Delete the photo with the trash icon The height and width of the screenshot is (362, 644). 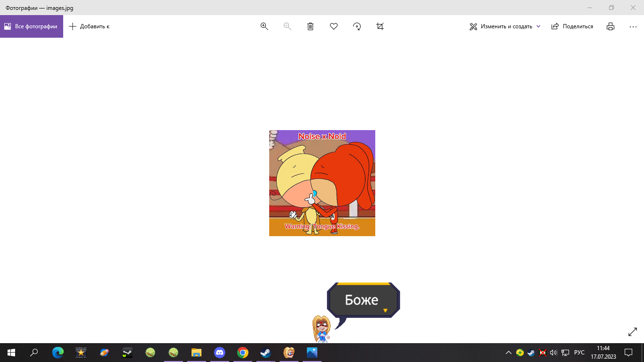(x=310, y=26)
